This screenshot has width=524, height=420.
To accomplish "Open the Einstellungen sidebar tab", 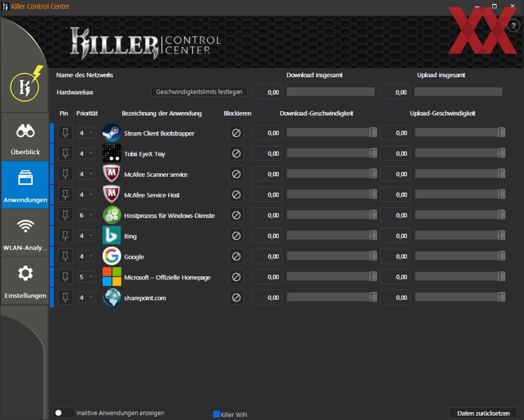I will coord(25,281).
